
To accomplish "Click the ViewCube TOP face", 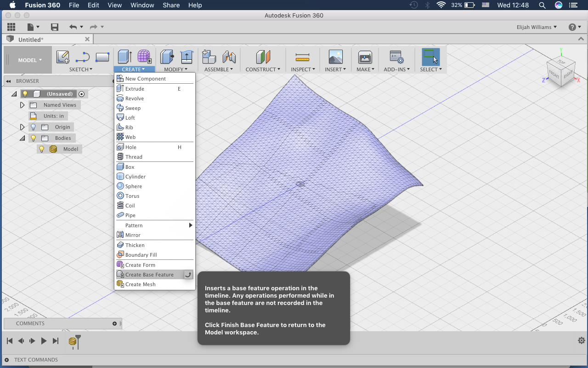I will (x=561, y=62).
